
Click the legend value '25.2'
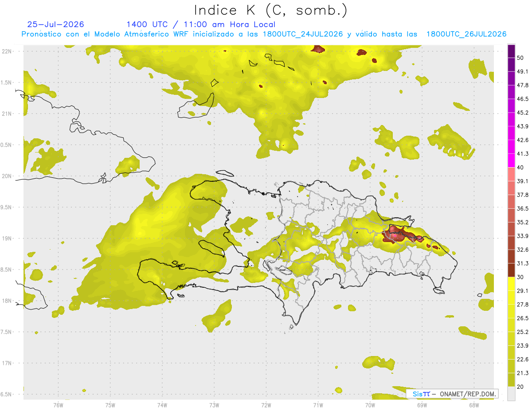(x=523, y=332)
